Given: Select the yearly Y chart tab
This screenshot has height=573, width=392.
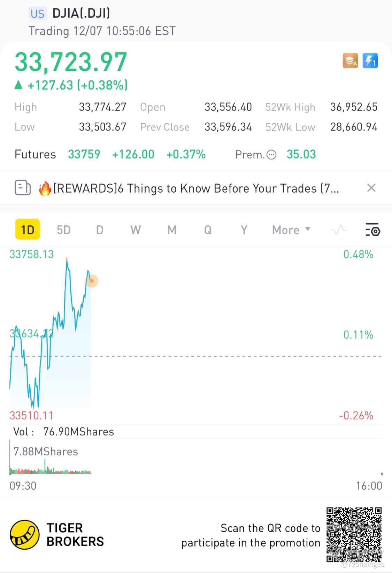Looking at the screenshot, I should coord(244,230).
